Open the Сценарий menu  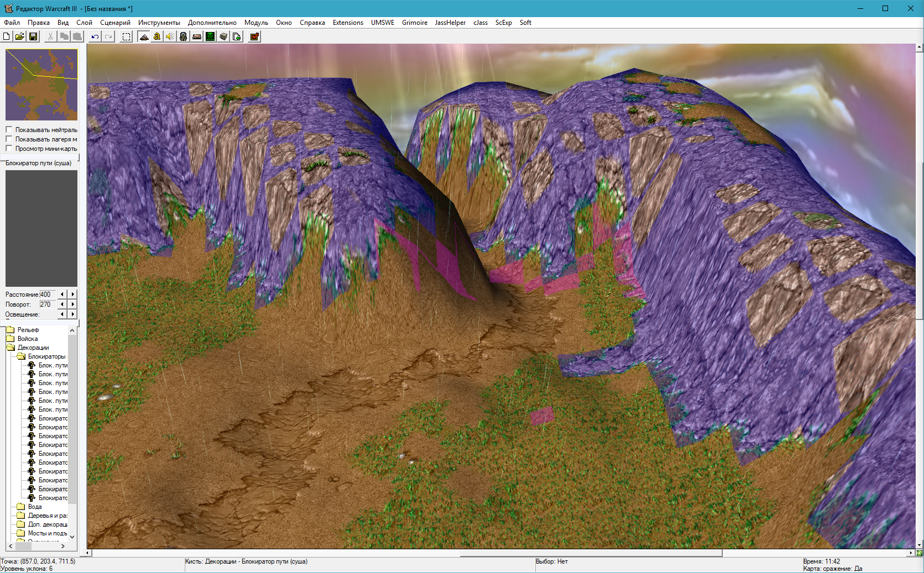point(115,23)
